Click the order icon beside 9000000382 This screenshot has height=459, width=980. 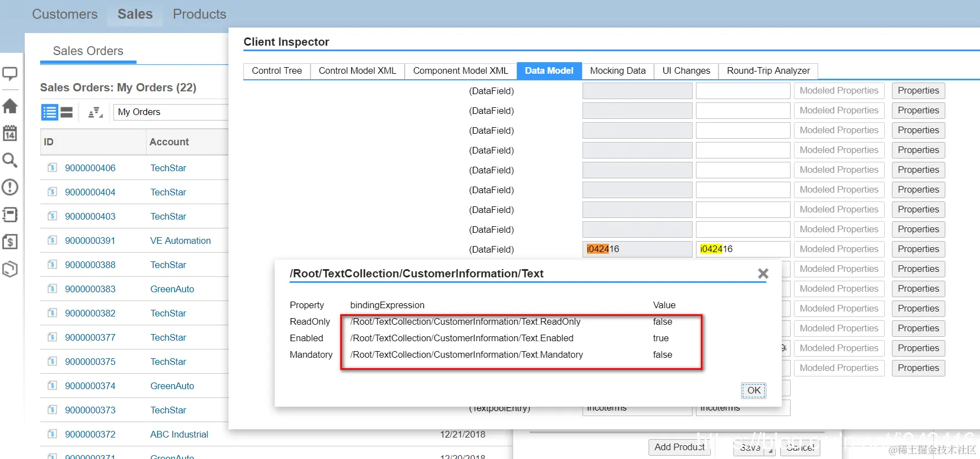pos(52,313)
